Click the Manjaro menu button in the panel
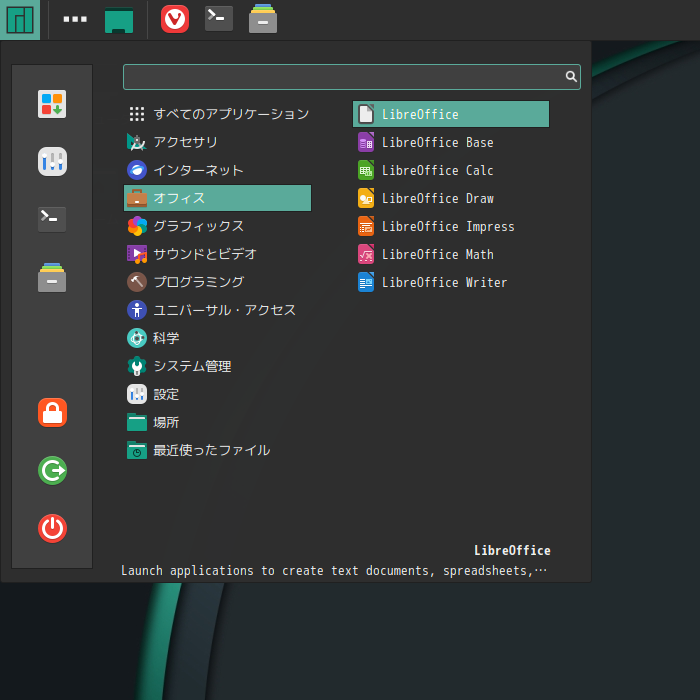Image resolution: width=700 pixels, height=700 pixels. [20, 19]
